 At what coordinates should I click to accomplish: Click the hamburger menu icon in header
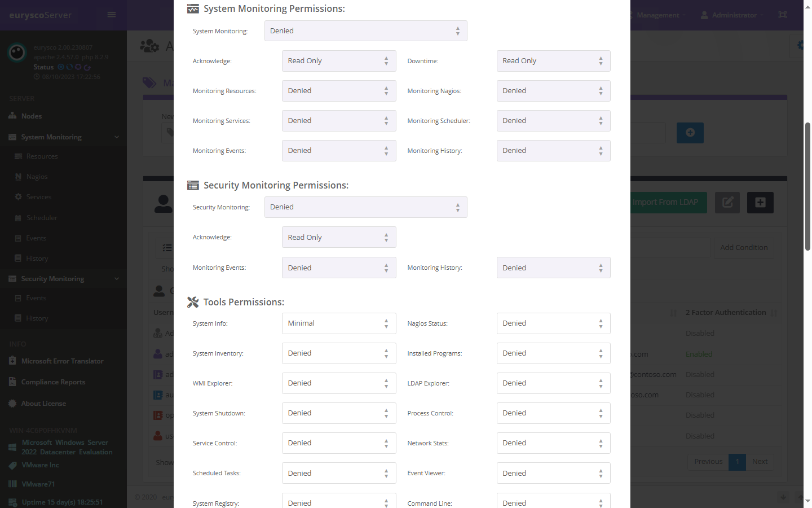click(112, 15)
